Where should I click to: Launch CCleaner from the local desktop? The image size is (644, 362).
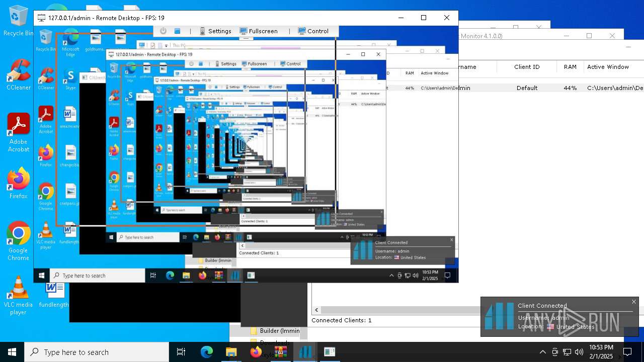pos(18,75)
